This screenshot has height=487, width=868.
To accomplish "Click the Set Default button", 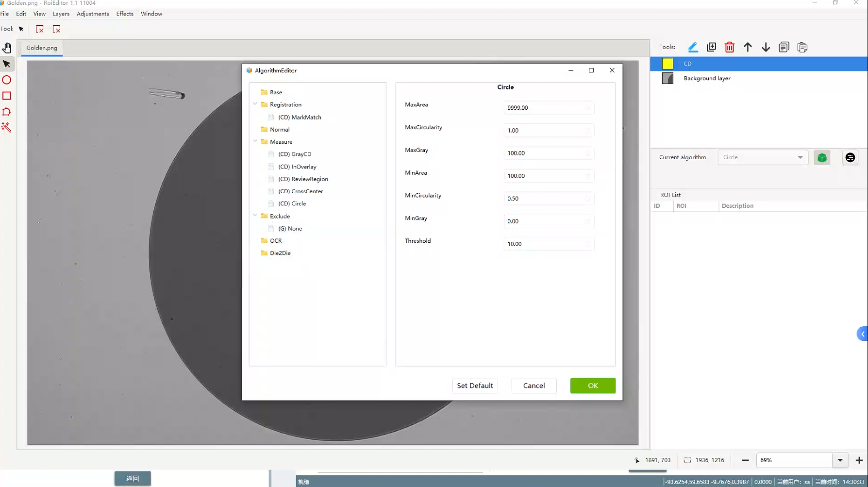I will click(474, 386).
